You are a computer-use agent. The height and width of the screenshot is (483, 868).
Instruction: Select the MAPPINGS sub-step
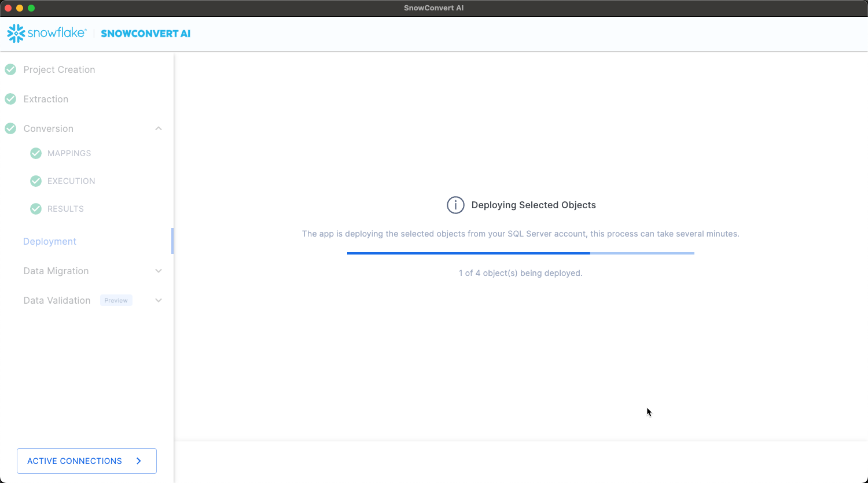69,153
